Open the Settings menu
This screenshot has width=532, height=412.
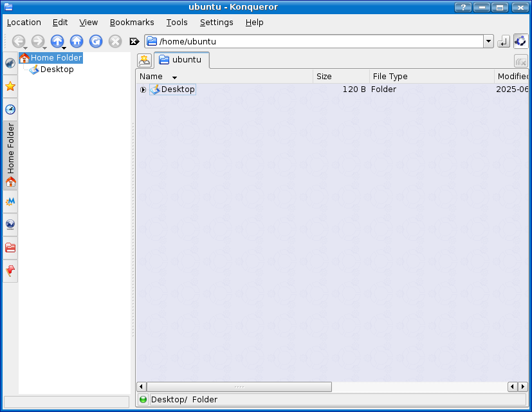point(216,22)
